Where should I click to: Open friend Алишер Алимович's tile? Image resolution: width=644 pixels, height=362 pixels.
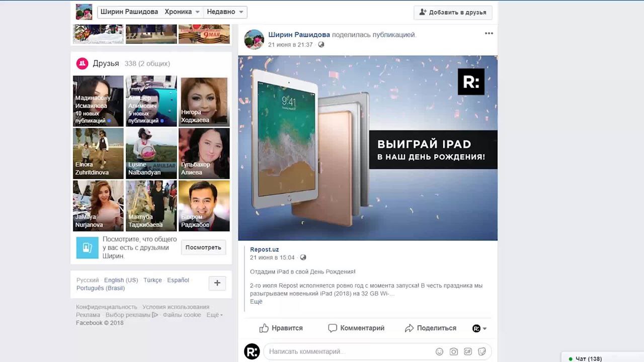[151, 101]
